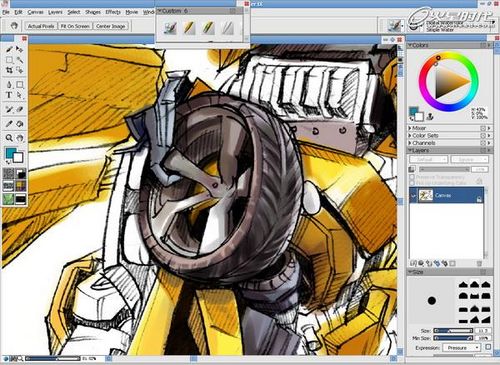Select second brush in Custom palette
500x365 pixels.
pos(189,28)
